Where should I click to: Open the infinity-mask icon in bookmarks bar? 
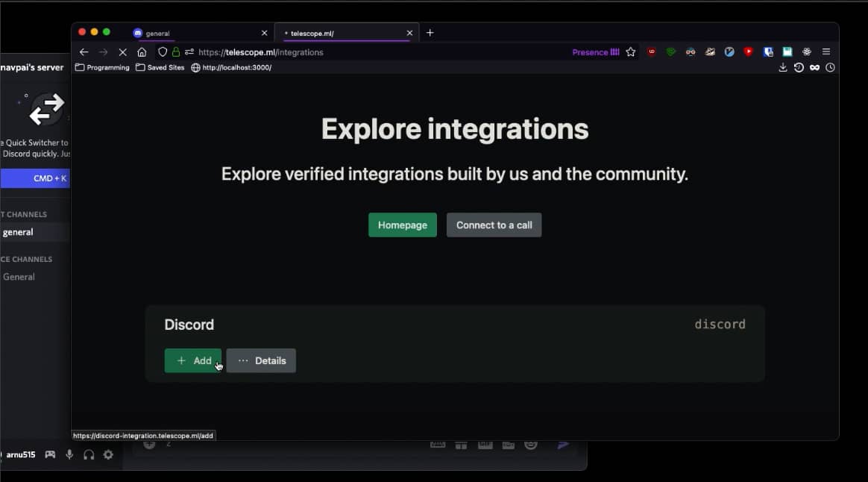point(814,68)
